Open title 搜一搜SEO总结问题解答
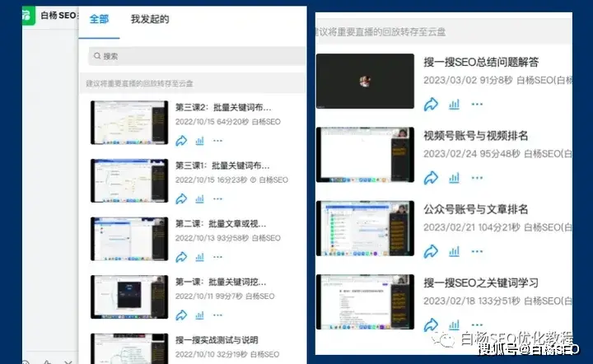Screen dimensions: 593x364 pos(481,62)
